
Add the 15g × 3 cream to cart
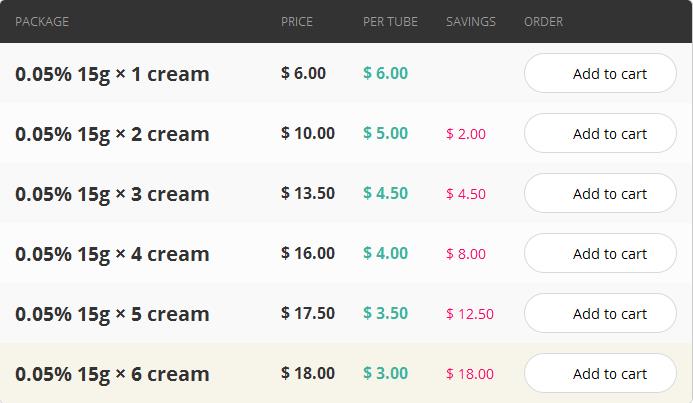pos(600,194)
